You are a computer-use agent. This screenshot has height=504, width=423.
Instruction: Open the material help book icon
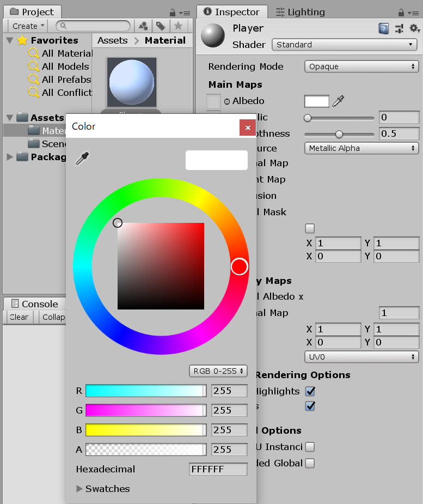coord(383,29)
